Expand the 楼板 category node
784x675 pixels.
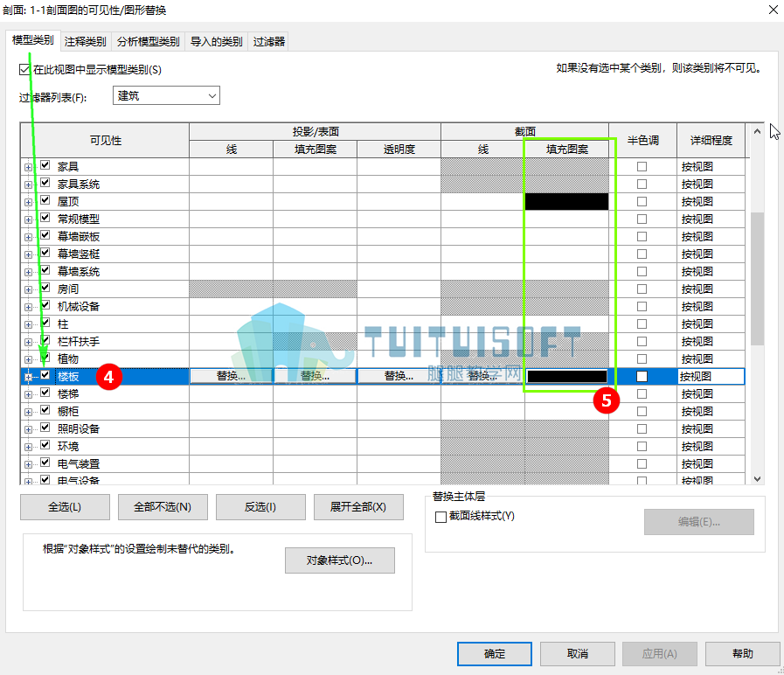(29, 377)
